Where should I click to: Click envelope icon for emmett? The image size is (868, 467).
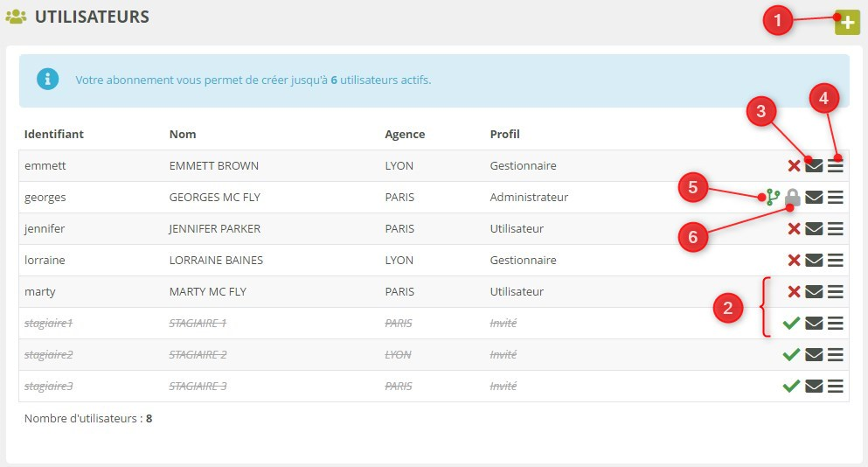click(814, 166)
